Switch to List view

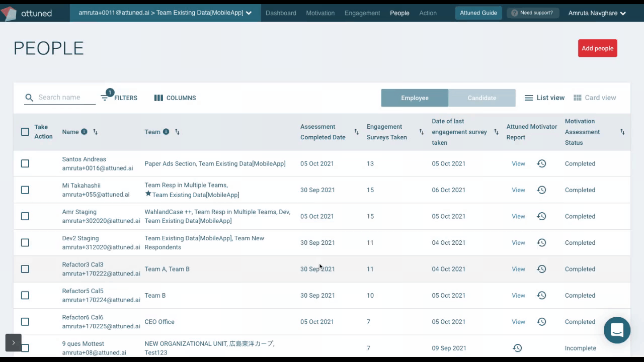click(x=544, y=98)
